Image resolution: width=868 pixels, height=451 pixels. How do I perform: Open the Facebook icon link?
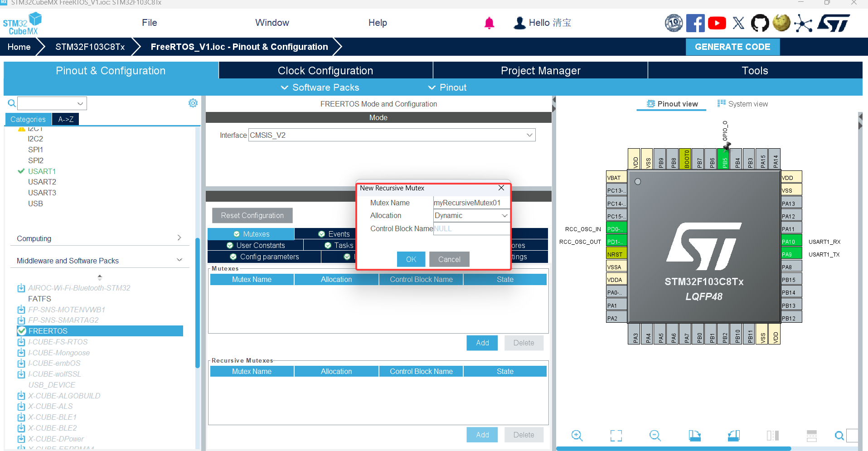tap(695, 23)
